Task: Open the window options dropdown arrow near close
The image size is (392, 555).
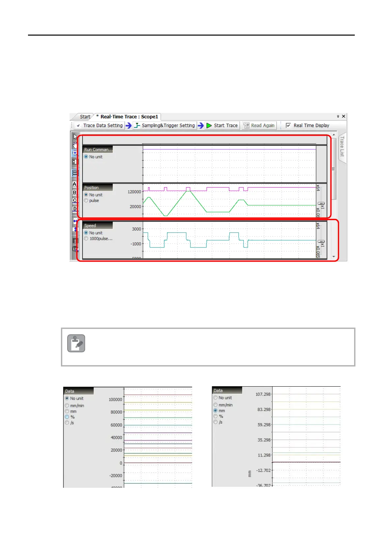Action: pyautogui.click(x=338, y=116)
